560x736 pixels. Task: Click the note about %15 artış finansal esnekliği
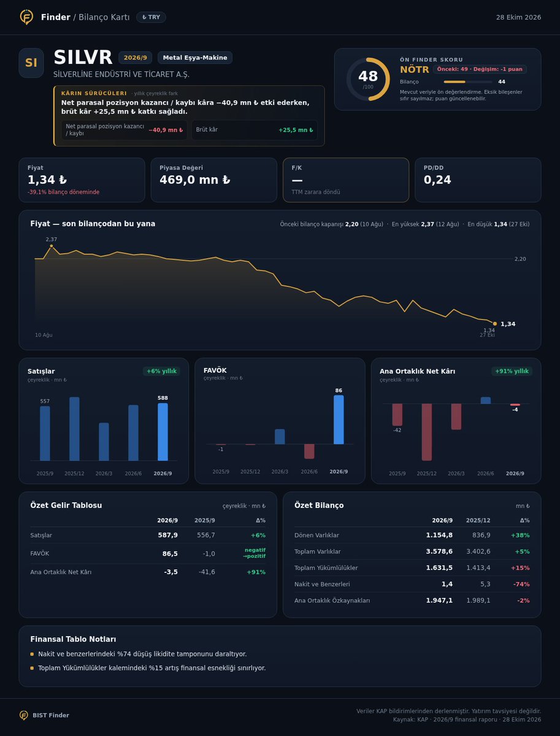152,668
